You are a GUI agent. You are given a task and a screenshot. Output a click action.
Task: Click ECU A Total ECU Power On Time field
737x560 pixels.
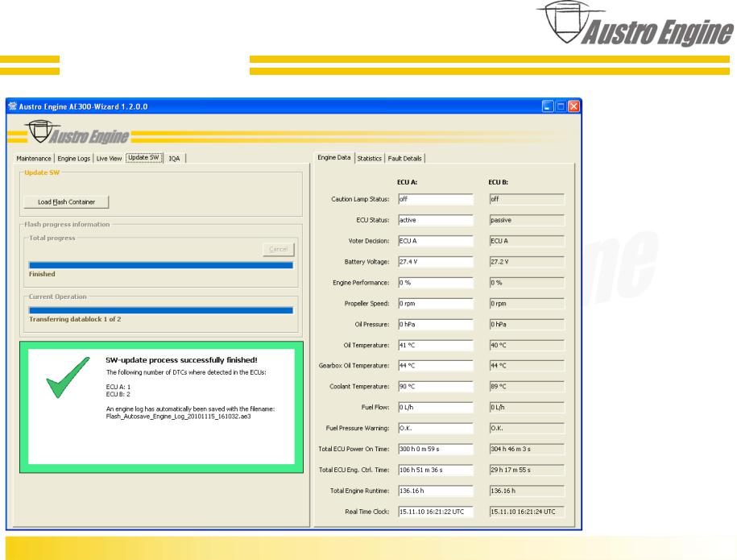[x=436, y=449]
